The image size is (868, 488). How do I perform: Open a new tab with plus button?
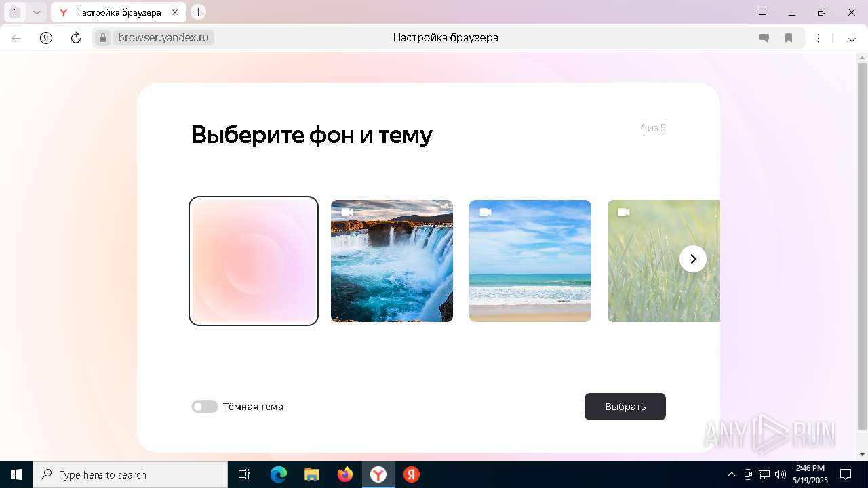click(198, 12)
